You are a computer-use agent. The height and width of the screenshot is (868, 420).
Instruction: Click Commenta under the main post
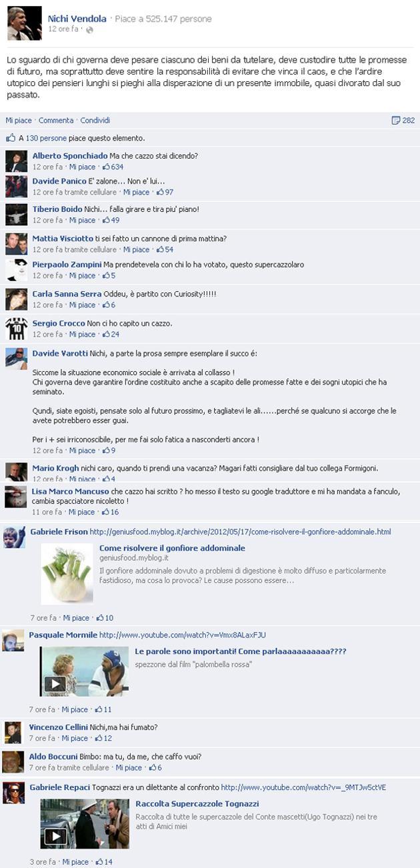pos(56,121)
